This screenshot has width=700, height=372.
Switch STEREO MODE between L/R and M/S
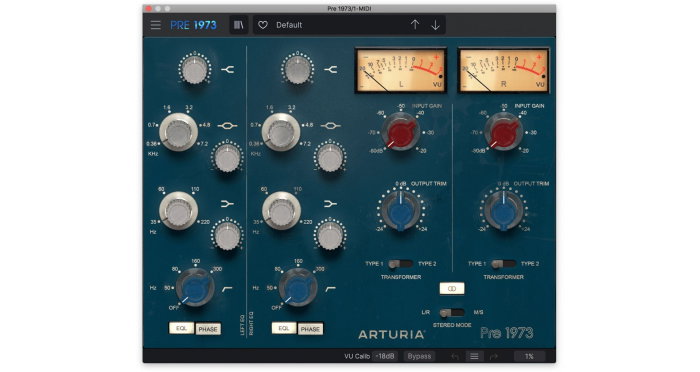coord(452,313)
